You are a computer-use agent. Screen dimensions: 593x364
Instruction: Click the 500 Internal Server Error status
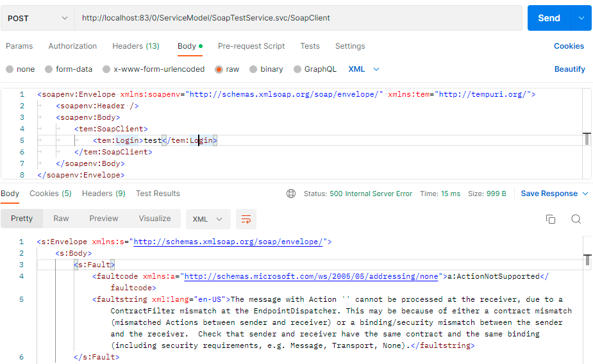[x=371, y=194]
